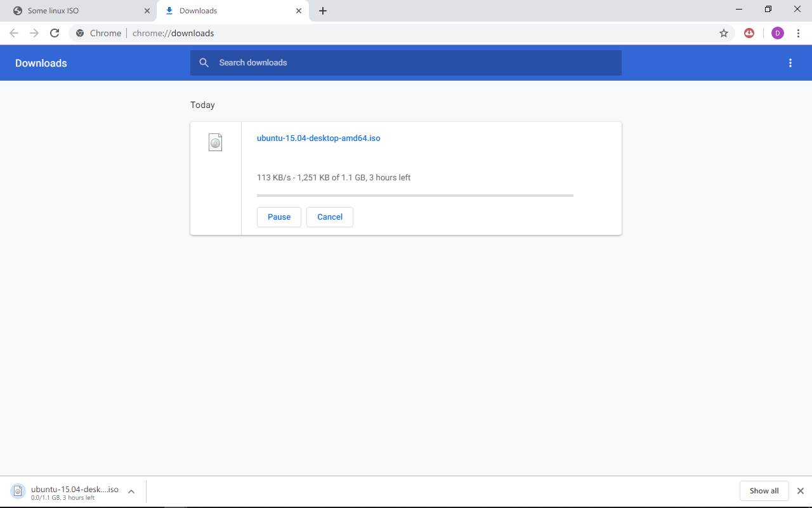Click the search magnifier in Downloads search bar
812x508 pixels.
point(204,63)
